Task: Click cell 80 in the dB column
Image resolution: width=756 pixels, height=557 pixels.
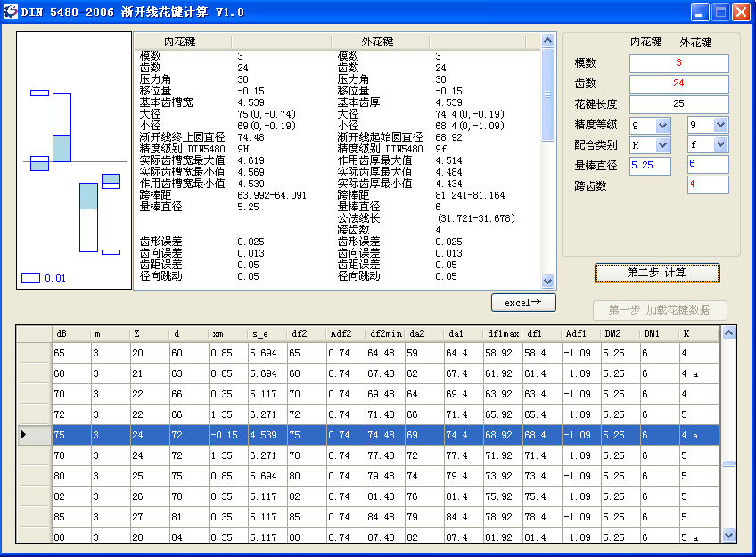Action: (x=71, y=476)
